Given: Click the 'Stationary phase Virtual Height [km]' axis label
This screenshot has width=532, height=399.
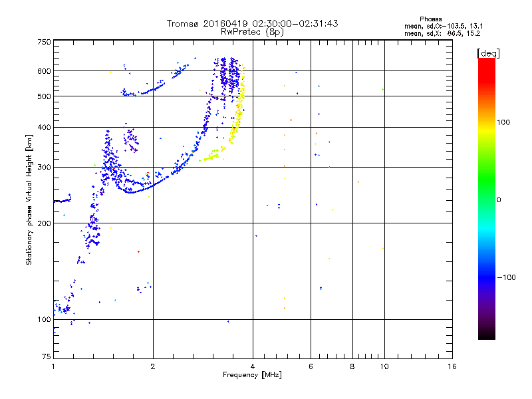Looking at the screenshot, I should tap(29, 199).
